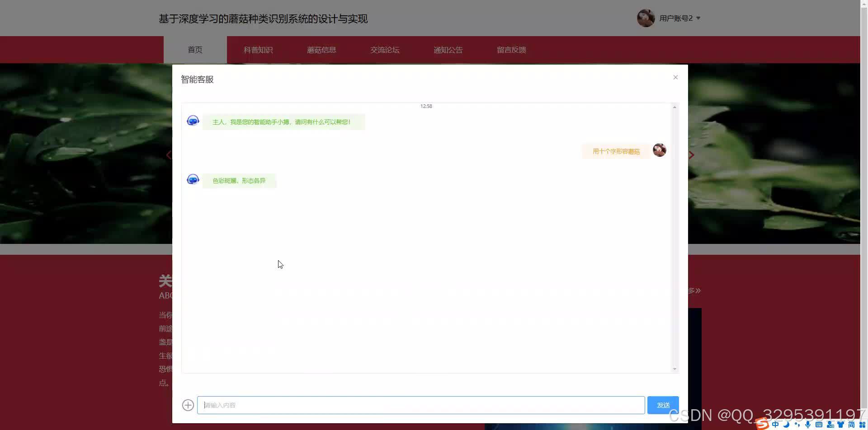Viewport: 868px width, 430px height.
Task: Click the user avatar beside 用十个字形容蘑菇
Action: point(660,150)
